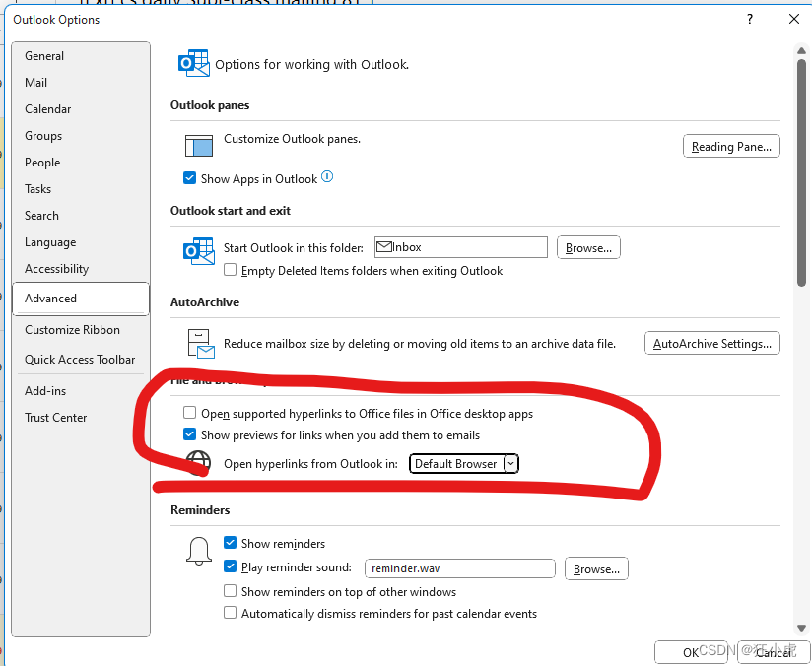Click the help question mark in title bar
Image resolution: width=812 pixels, height=666 pixels.
click(749, 19)
